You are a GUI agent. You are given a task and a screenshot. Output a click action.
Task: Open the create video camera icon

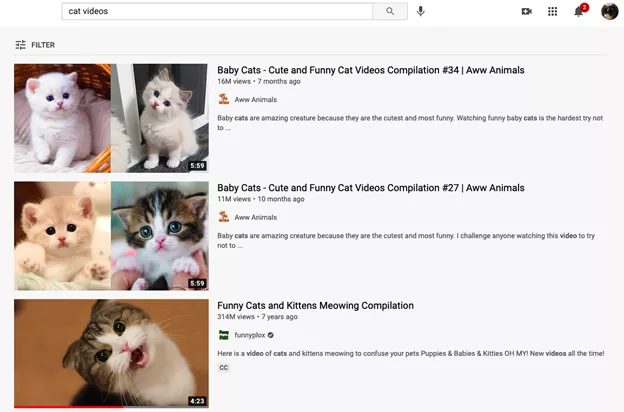click(x=526, y=12)
